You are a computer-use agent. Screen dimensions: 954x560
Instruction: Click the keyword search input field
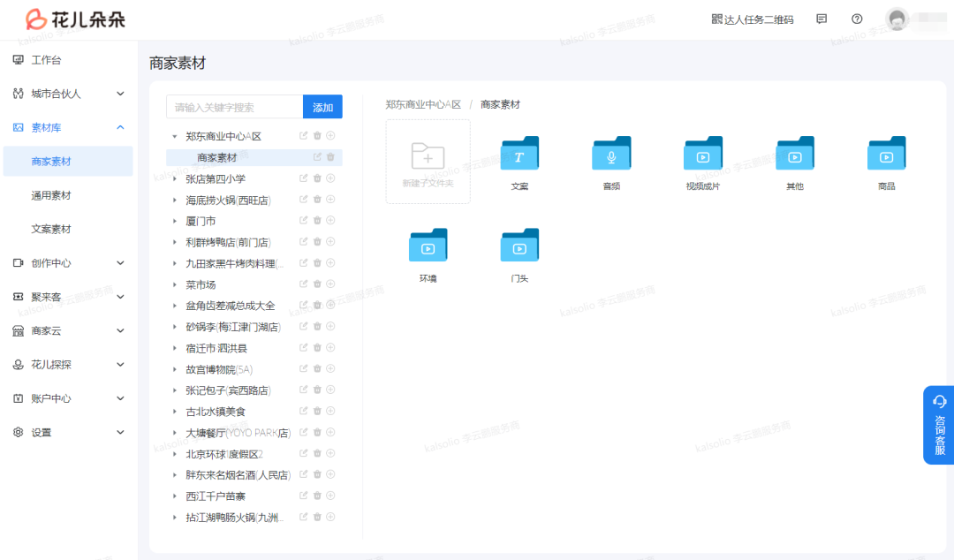(230, 106)
